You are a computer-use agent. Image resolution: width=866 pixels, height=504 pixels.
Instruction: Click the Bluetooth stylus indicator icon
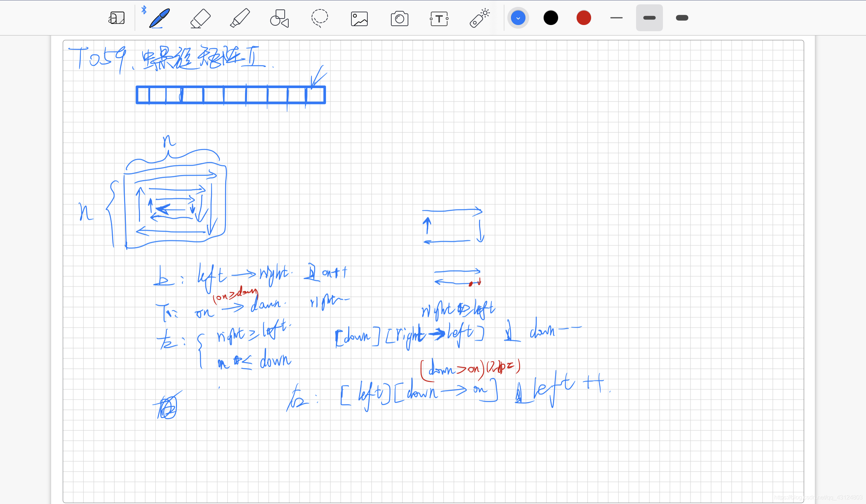click(x=144, y=10)
